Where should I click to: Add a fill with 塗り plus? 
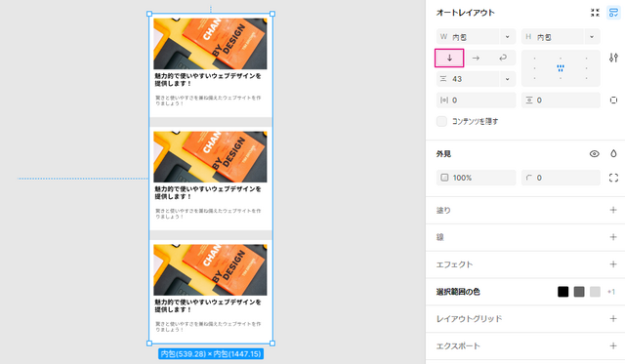(613, 210)
